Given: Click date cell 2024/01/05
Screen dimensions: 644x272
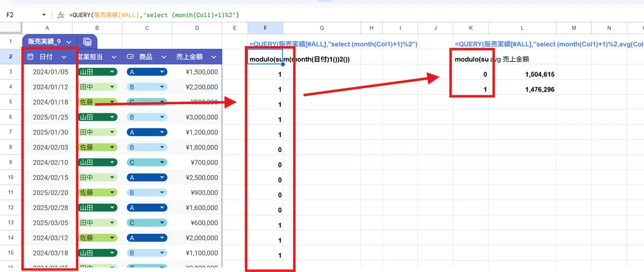Looking at the screenshot, I should point(50,71).
